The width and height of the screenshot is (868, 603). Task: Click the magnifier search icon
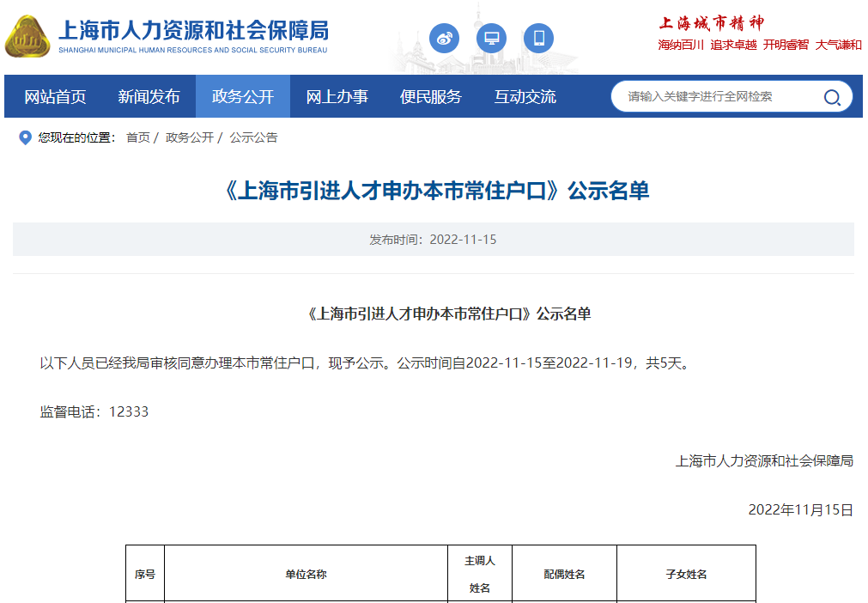(831, 97)
